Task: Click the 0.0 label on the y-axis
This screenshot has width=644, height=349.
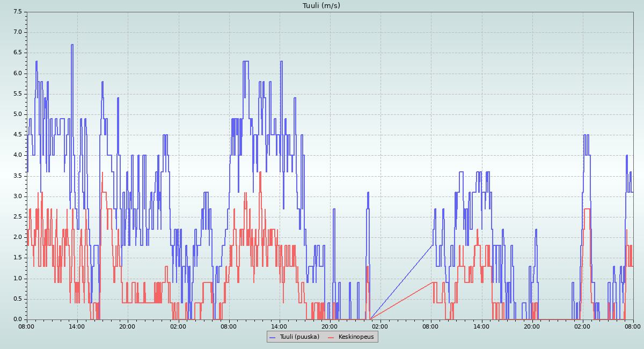Action: point(17,319)
